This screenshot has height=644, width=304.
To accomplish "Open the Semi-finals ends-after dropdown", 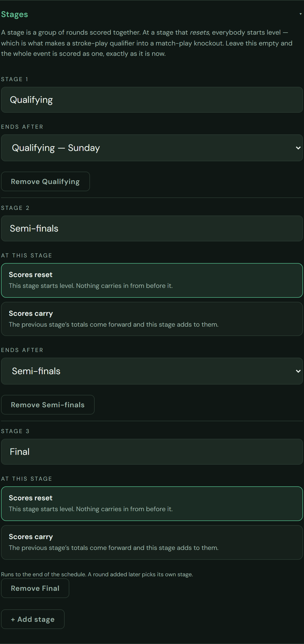I will 152,371.
